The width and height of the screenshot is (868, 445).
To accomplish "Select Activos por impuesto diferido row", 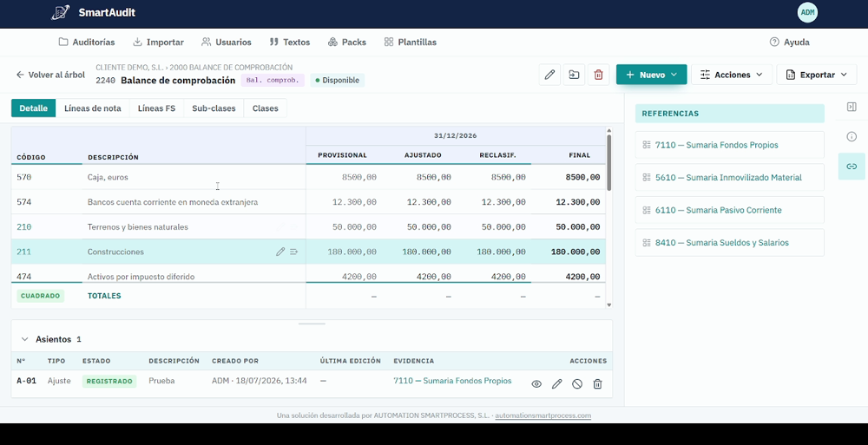I will 308,276.
